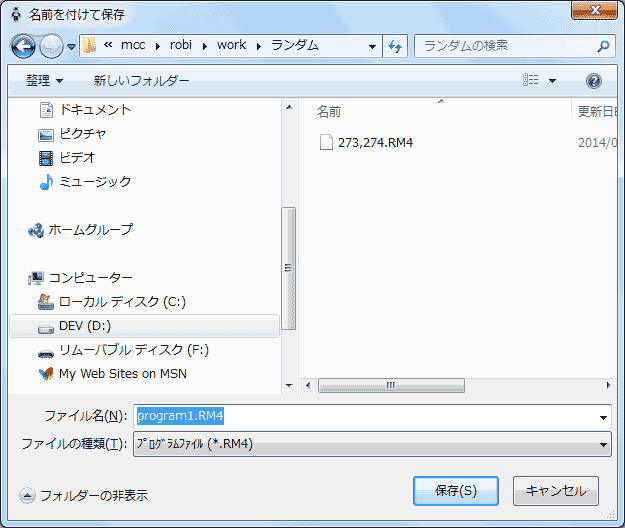Select ピクチャ in the navigation pane

click(83, 133)
